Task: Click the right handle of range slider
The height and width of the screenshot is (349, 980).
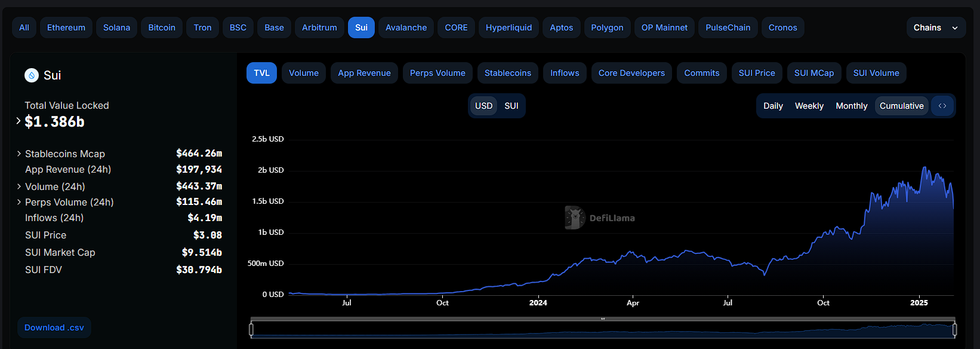Action: click(x=954, y=329)
